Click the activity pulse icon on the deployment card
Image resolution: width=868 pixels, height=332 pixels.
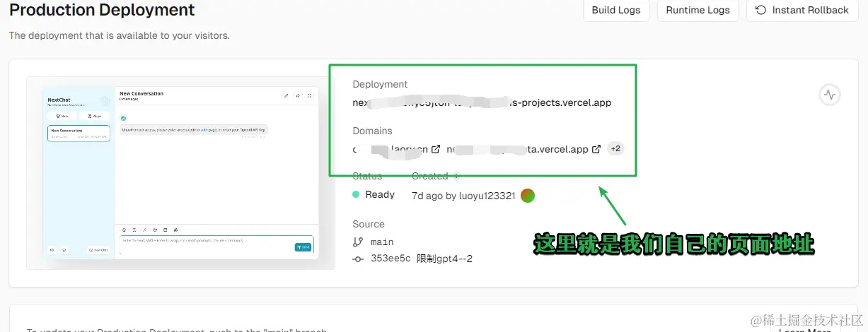pos(830,95)
